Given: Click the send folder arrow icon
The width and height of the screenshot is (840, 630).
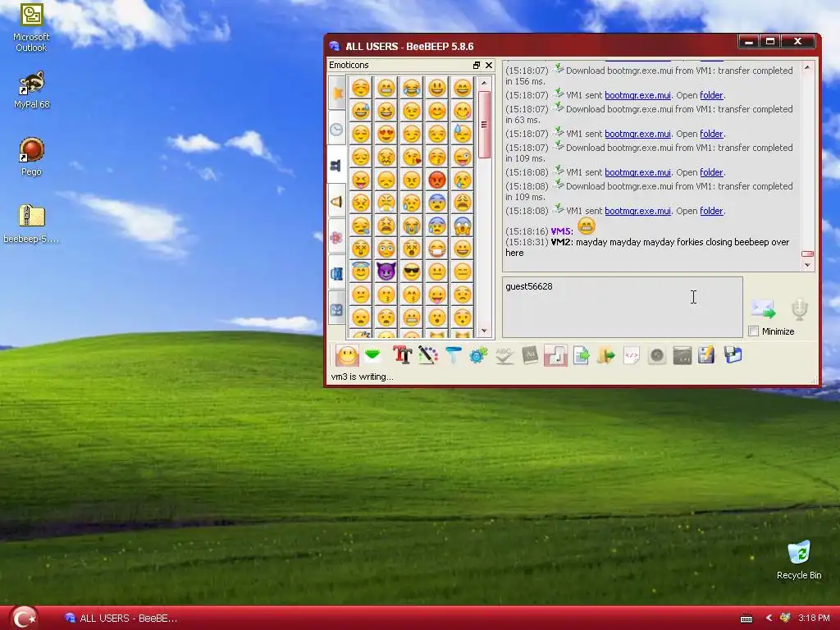Looking at the screenshot, I should tap(606, 354).
